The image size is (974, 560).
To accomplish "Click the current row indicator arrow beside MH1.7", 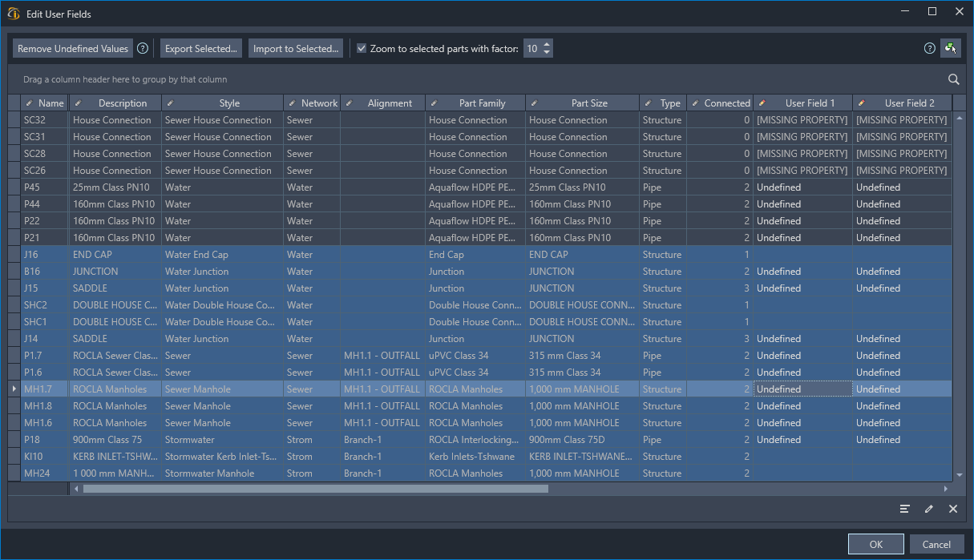I will tap(14, 389).
